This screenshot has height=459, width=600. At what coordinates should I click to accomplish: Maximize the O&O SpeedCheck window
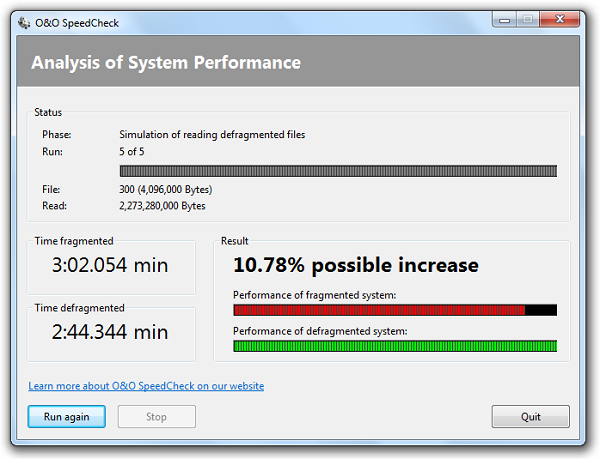pos(526,17)
